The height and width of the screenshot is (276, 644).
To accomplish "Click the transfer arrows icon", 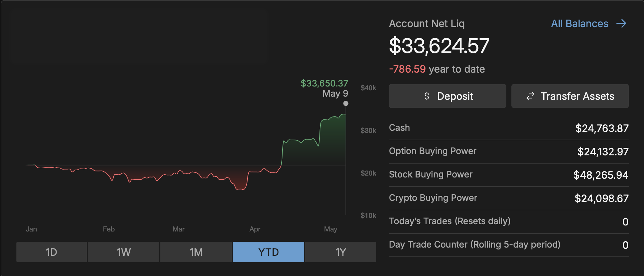I will point(530,96).
